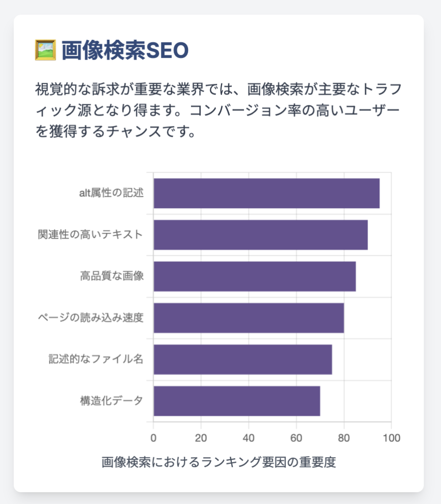The width and height of the screenshot is (441, 504).
Task: Click the ページの読み込み速度 bar
Action: [249, 318]
